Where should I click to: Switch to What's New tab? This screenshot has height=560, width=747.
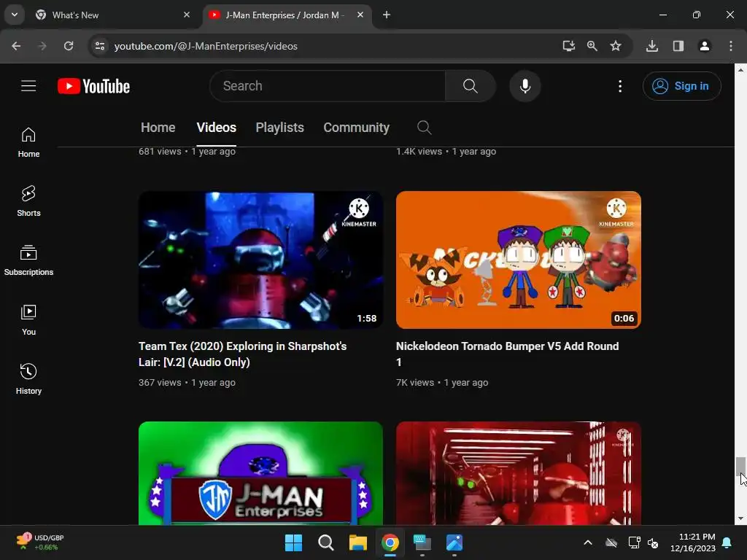click(x=113, y=15)
